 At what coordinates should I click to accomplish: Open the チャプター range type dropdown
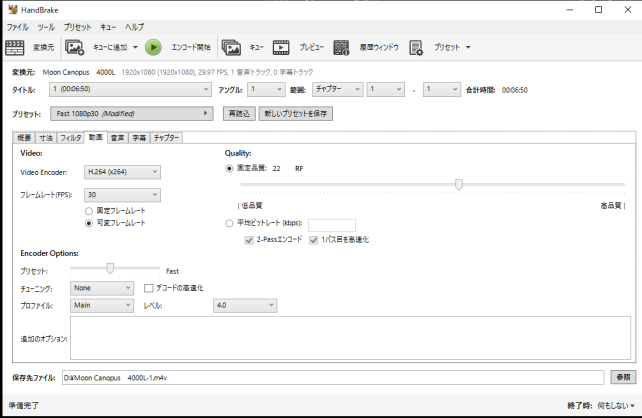pos(337,89)
